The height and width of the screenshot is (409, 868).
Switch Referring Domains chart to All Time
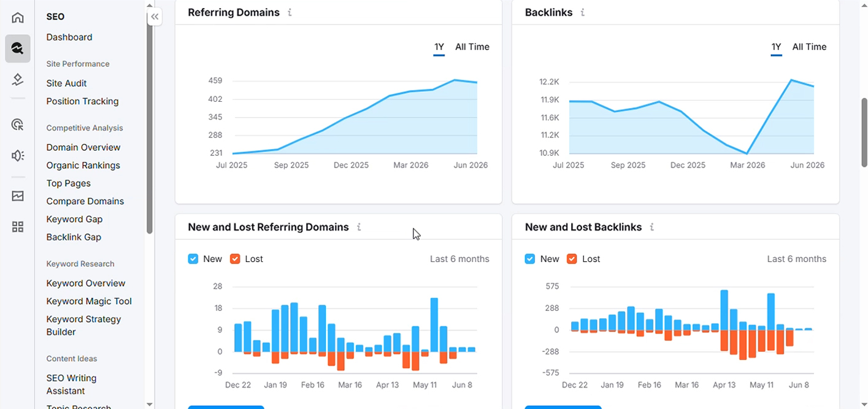pos(472,47)
